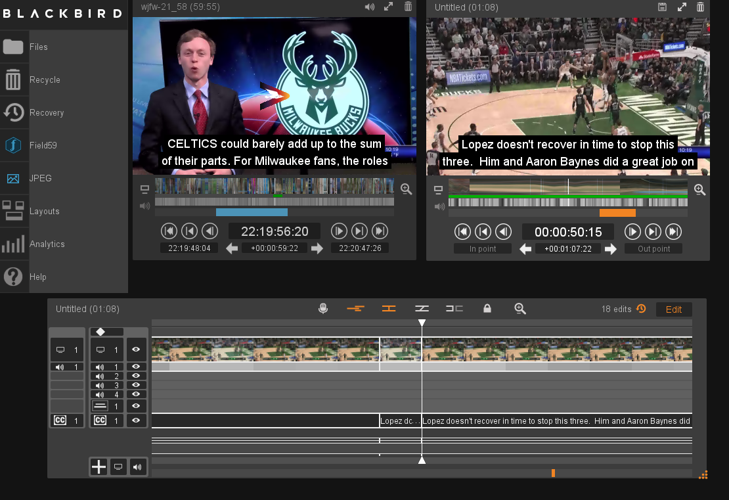This screenshot has width=729, height=500.
Task: Toggle visibility eye of video track 1
Action: (136, 350)
